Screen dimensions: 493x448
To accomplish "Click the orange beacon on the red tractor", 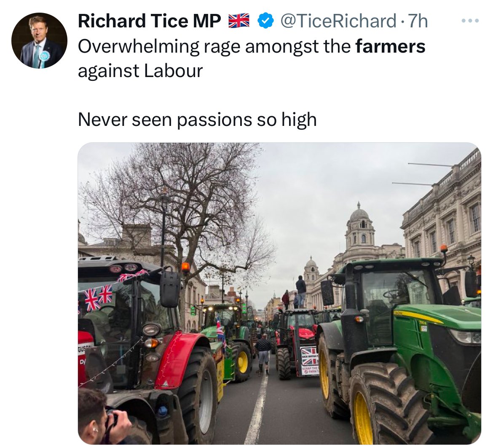I will [x=186, y=267].
